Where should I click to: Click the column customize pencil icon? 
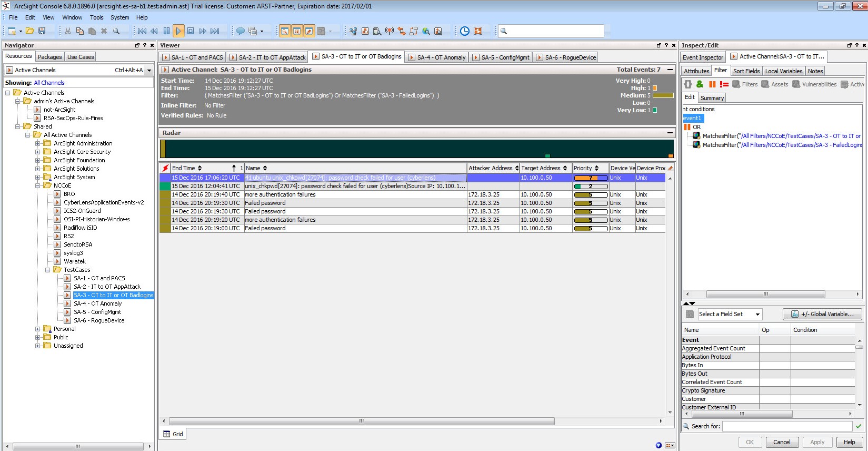670,168
